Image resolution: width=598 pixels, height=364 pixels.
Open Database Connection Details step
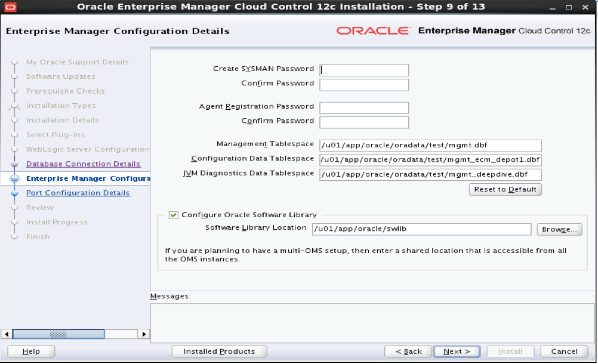(x=83, y=164)
